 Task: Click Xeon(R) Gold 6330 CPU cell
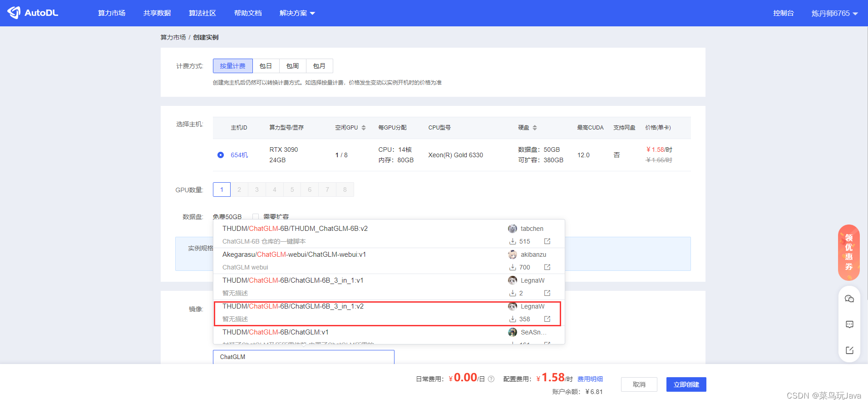click(x=455, y=155)
